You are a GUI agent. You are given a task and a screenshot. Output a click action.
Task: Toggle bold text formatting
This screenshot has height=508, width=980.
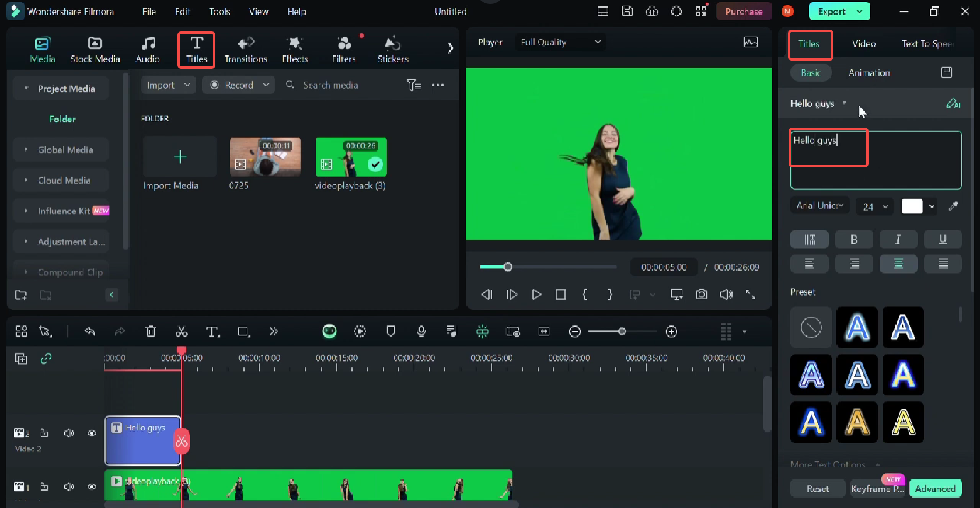click(853, 240)
